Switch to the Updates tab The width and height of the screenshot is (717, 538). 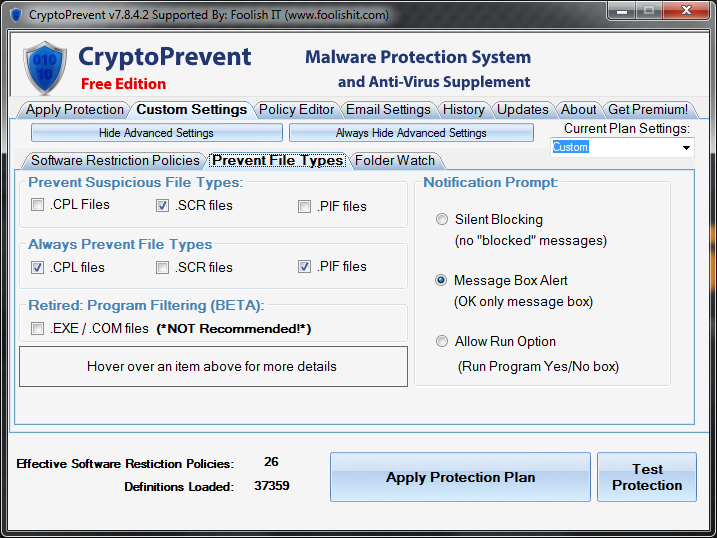tap(523, 110)
